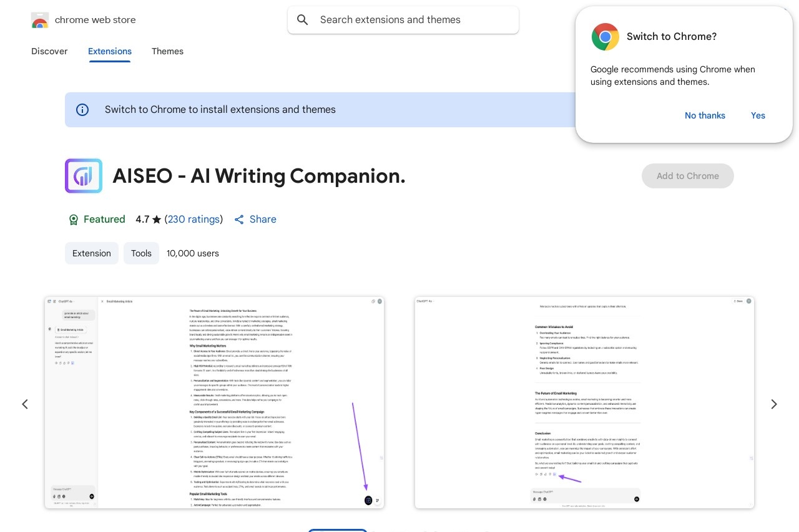The width and height of the screenshot is (799, 532).
Task: Show next screenshot with right arrow
Action: (774, 404)
